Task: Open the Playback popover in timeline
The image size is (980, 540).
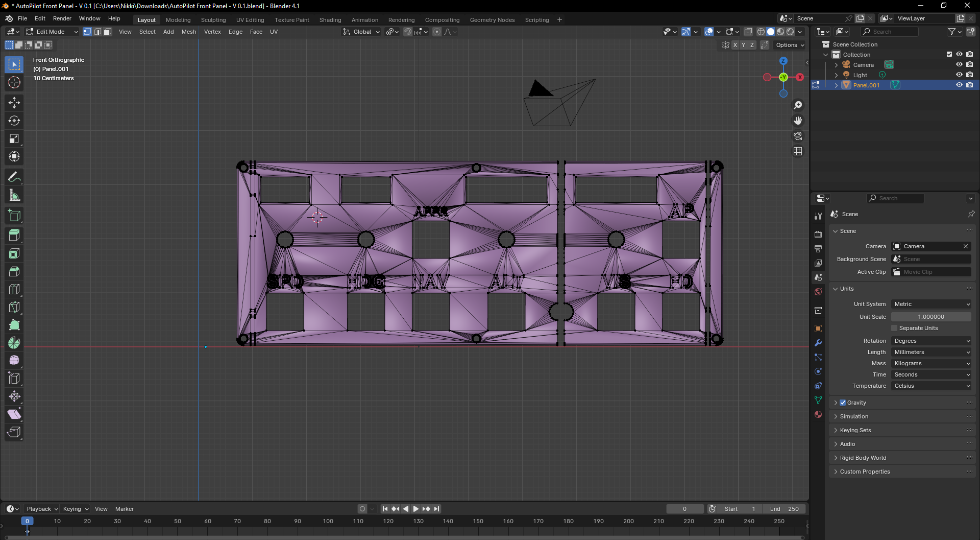Action: (x=42, y=509)
